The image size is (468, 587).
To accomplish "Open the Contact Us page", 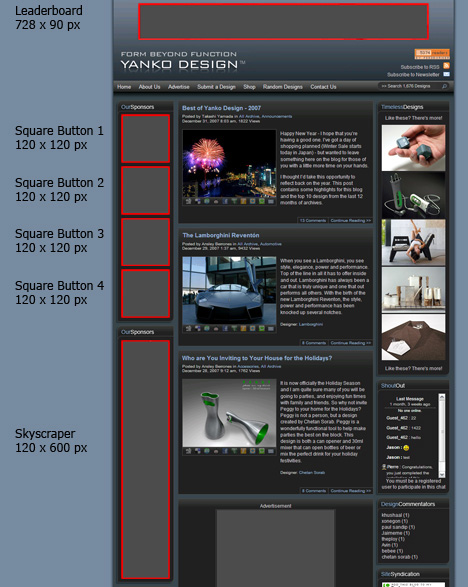I will tap(323, 87).
